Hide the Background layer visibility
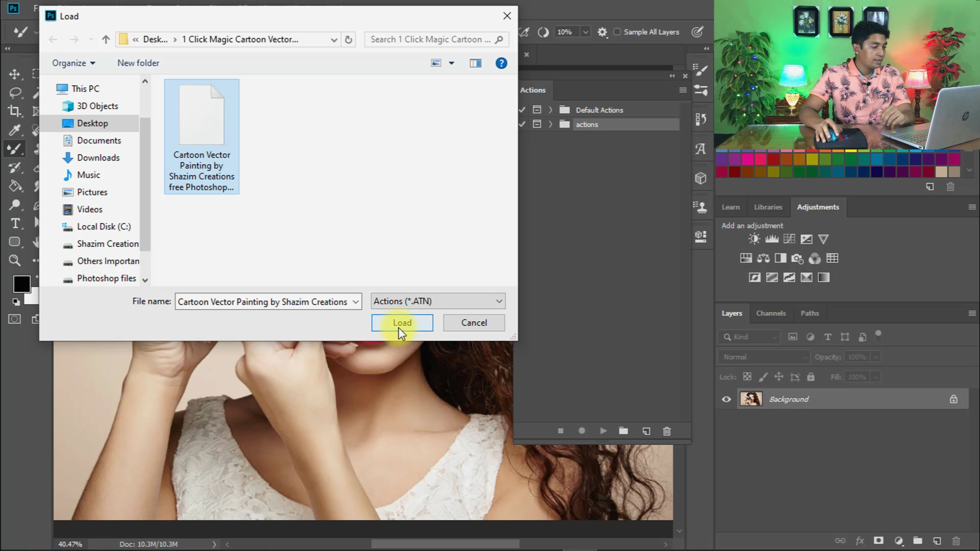The width and height of the screenshot is (980, 551). (726, 399)
